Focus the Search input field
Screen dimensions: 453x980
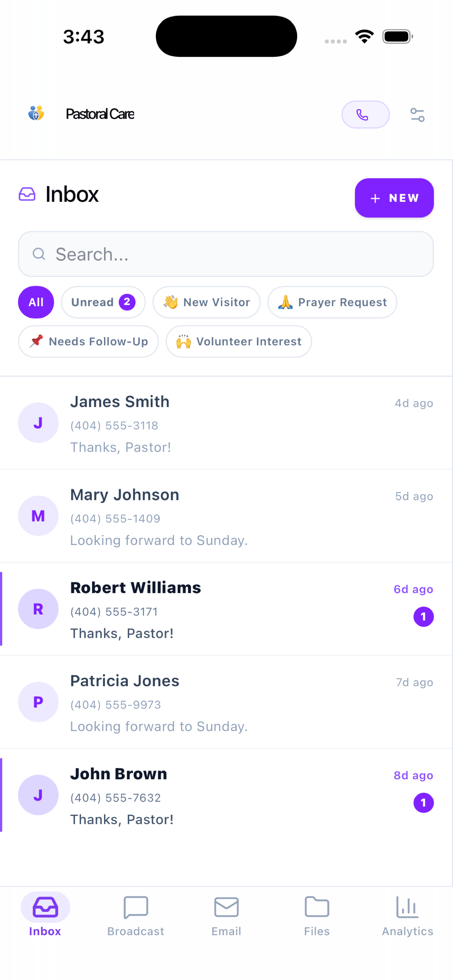coord(226,254)
